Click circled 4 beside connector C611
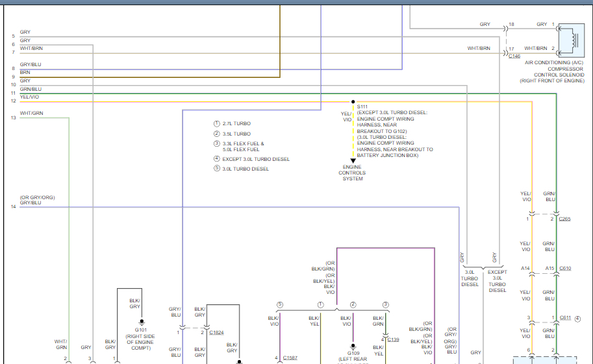593x364 pixels. (x=577, y=318)
